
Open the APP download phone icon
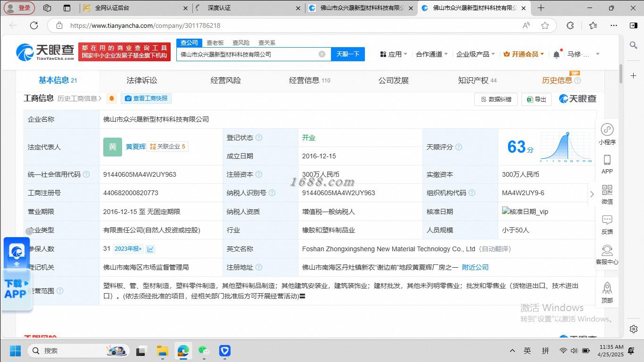[x=607, y=164]
